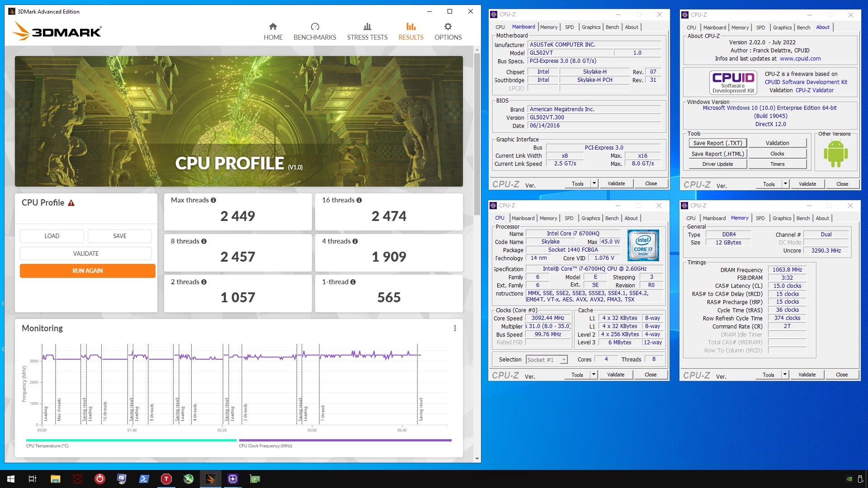Show info for 16 threads score
868x488 pixels.
359,200
